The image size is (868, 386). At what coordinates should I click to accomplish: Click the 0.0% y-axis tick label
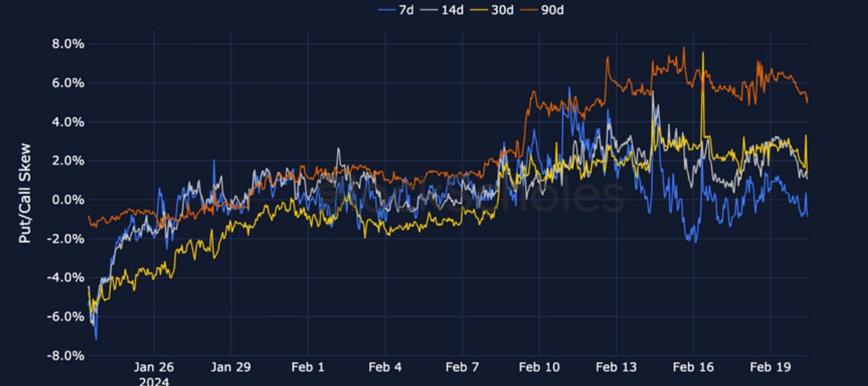68,200
